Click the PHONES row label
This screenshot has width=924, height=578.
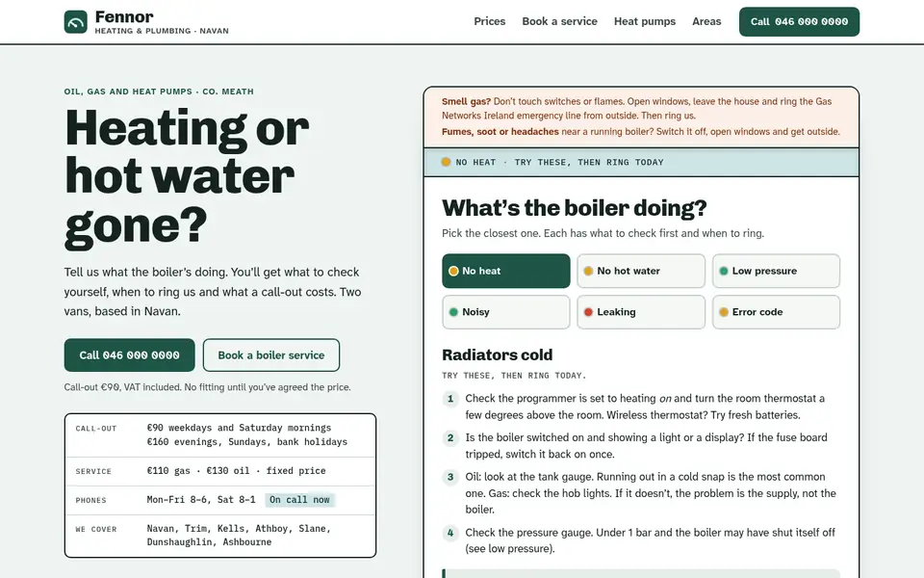pyautogui.click(x=90, y=500)
